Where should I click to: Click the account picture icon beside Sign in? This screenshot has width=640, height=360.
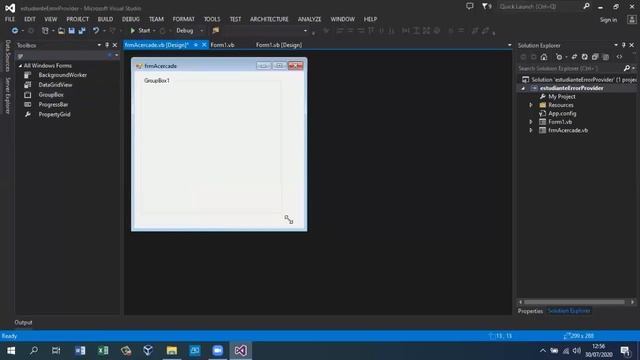tap(631, 20)
